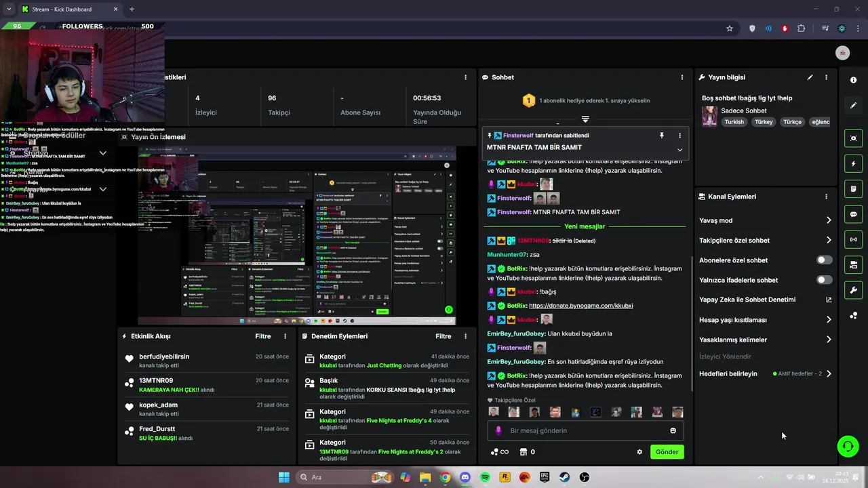Expand Yasaklanmış kelimeler options
Viewport: 868px width, 488px height.
point(829,340)
